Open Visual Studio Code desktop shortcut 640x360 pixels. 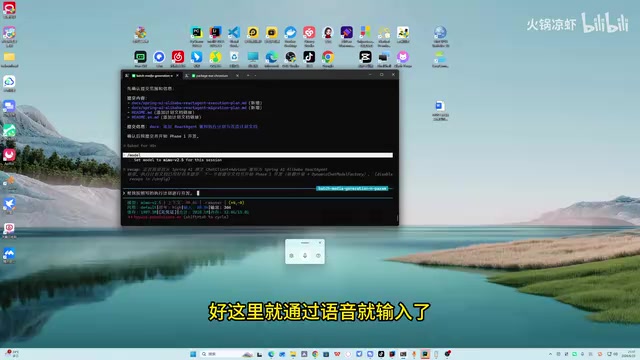coord(234,33)
